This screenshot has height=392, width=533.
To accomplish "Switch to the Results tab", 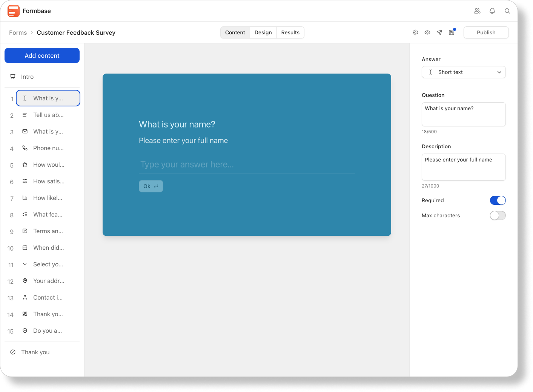I will coord(290,32).
